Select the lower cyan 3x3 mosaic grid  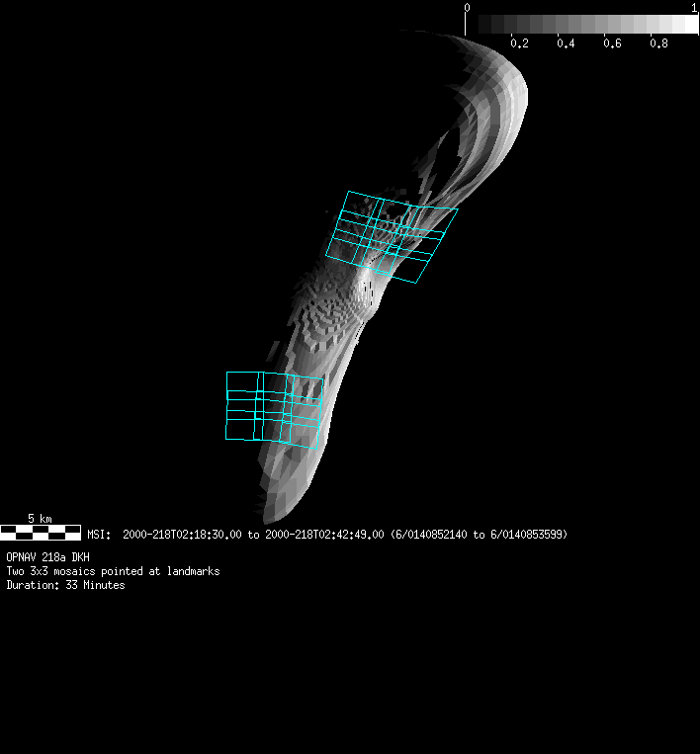click(274, 407)
